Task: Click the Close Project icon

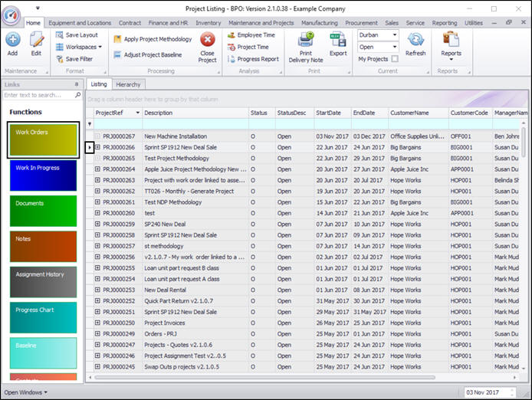Action: point(207,40)
